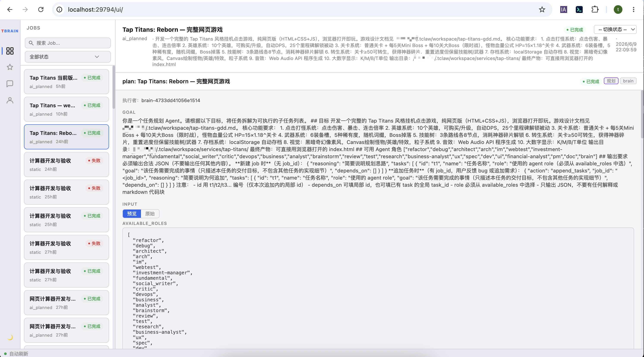Open failed 计算器开发与验收 job from 27h前

pos(66,247)
